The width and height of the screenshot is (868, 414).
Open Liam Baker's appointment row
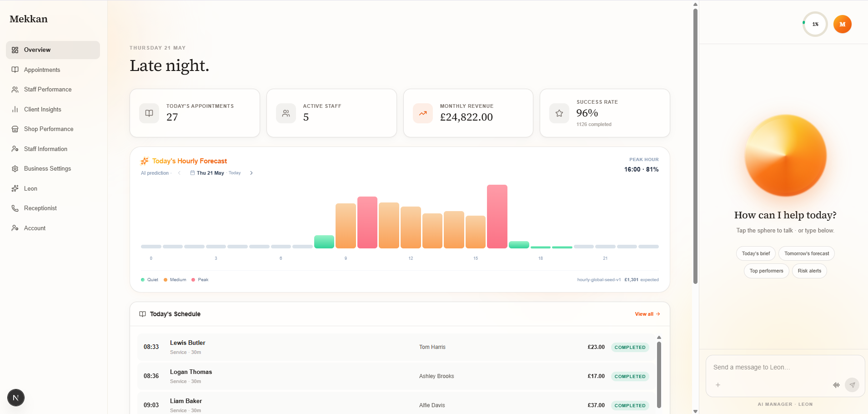396,404
